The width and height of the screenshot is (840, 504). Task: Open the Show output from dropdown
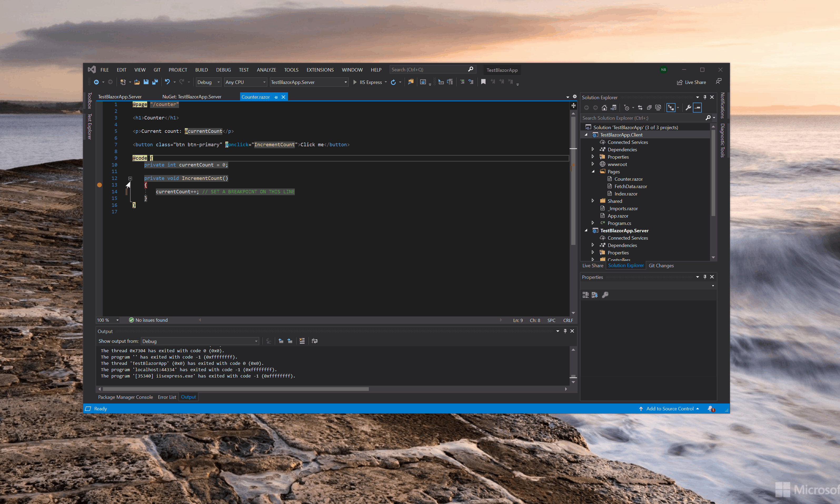pyautogui.click(x=200, y=341)
